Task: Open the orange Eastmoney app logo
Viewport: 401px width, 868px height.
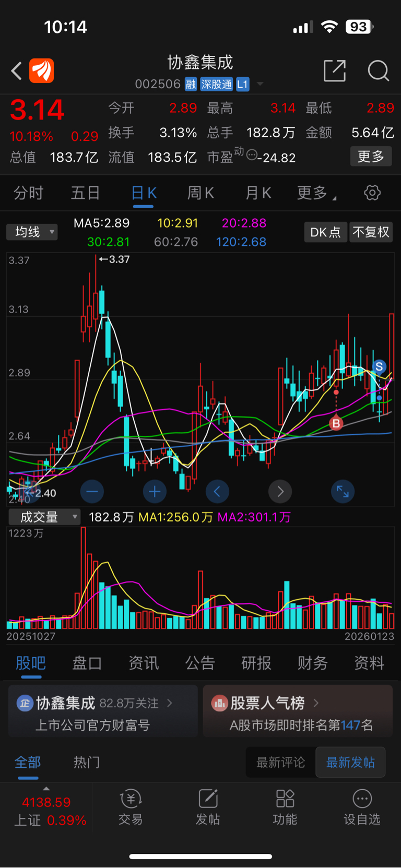Action: point(42,71)
